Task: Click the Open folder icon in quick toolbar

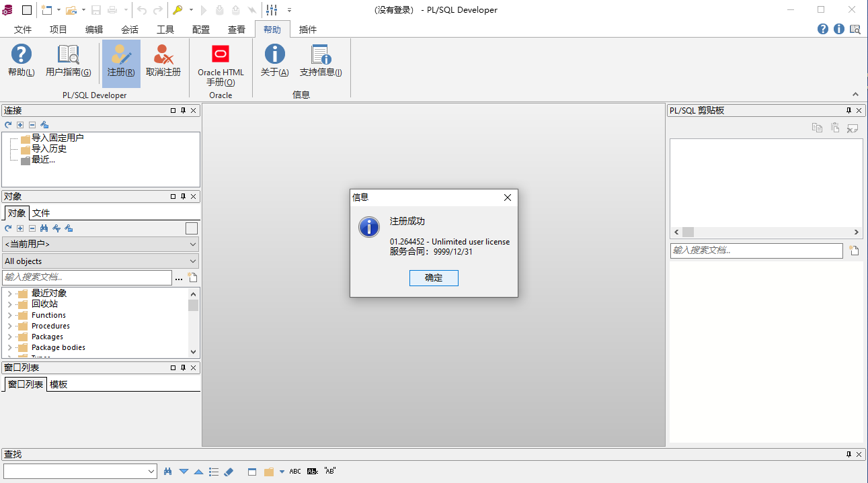Action: 71,10
